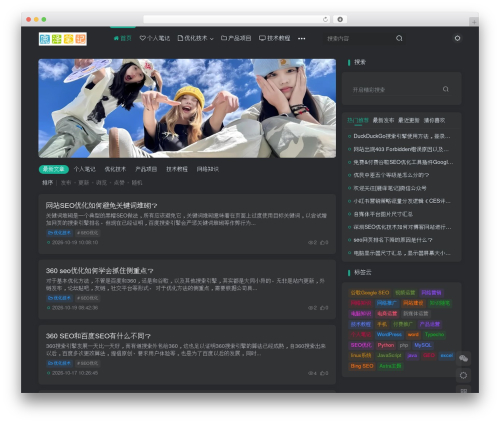The height and width of the screenshot is (423, 500).
Task: Select 产品项目 tab below the banner
Action: pyautogui.click(x=146, y=169)
